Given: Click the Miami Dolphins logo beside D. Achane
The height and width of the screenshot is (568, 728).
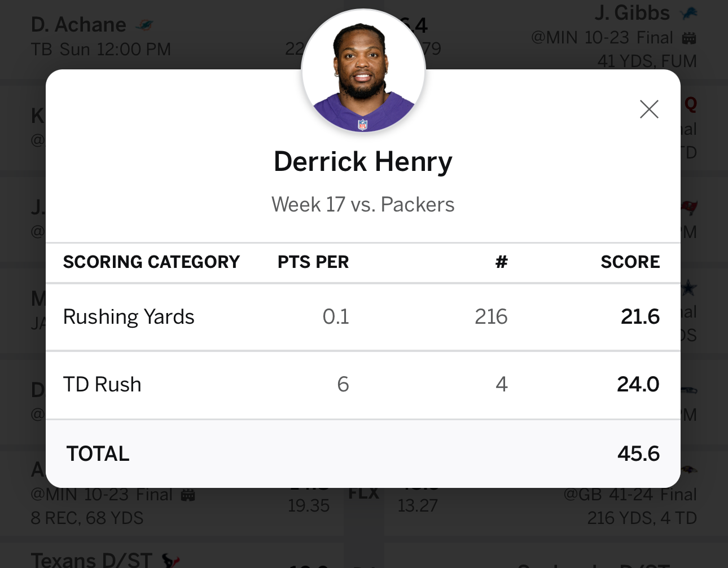Looking at the screenshot, I should (144, 25).
